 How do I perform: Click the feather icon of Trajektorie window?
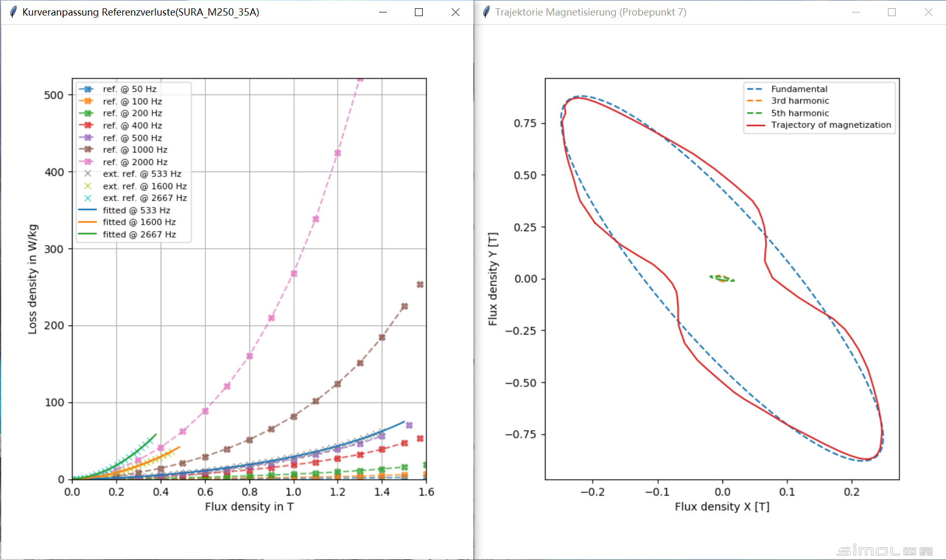click(x=486, y=12)
